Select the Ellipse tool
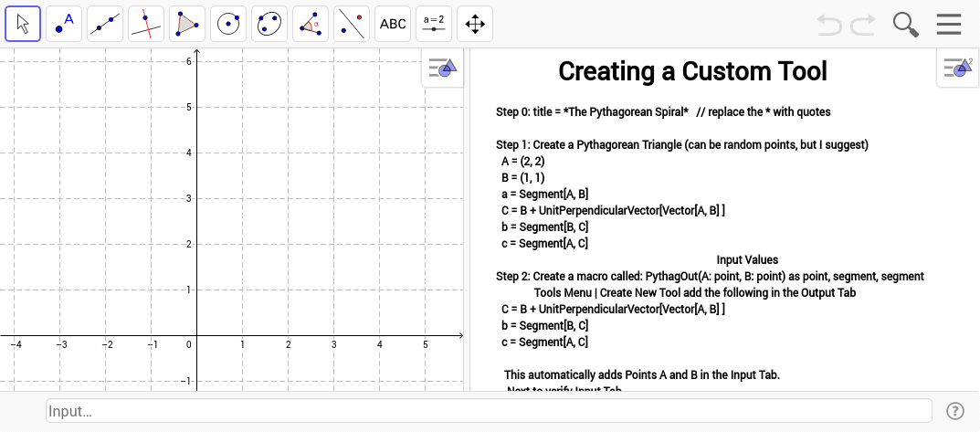This screenshot has height=432, width=980. 269,25
